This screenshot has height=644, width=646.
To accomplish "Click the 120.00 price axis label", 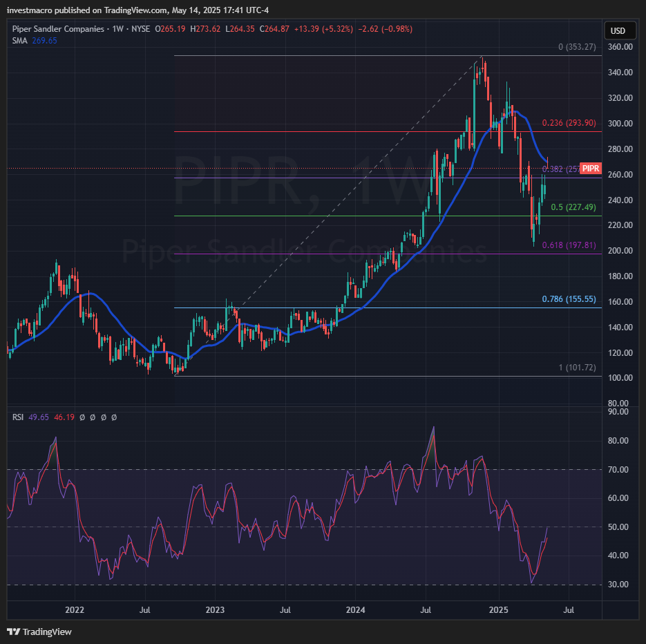I will (x=620, y=352).
